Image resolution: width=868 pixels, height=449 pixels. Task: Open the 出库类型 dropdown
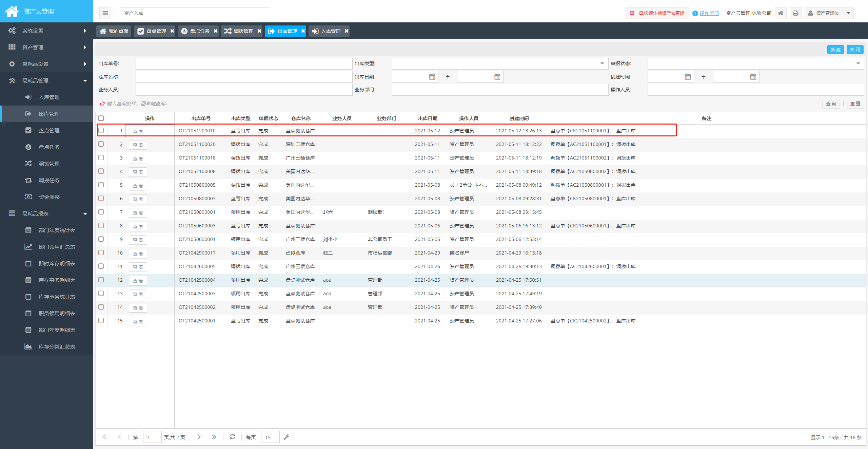click(x=602, y=63)
